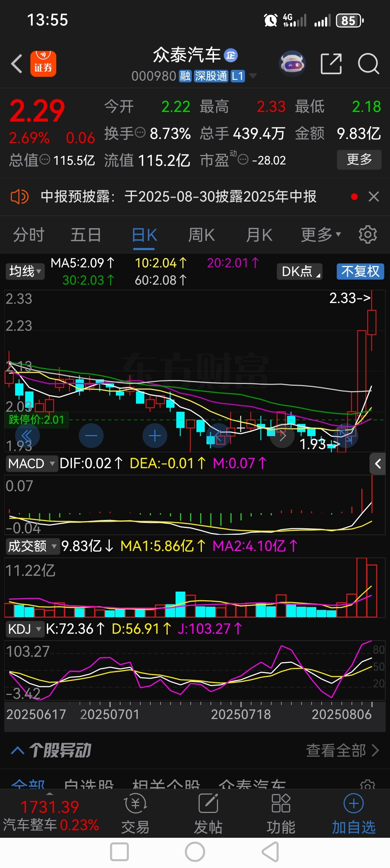Open the 成交额 indicator dropdown
The height and width of the screenshot is (868, 390).
click(32, 546)
